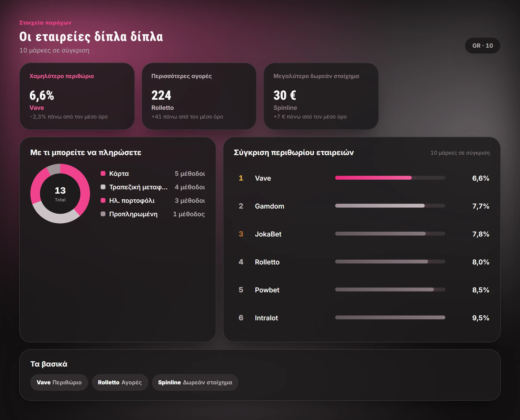Screen dimensions: 520x420
Task: Click the Με τι μπορείτε να πληρώσετε heading
Action: [x=86, y=153]
